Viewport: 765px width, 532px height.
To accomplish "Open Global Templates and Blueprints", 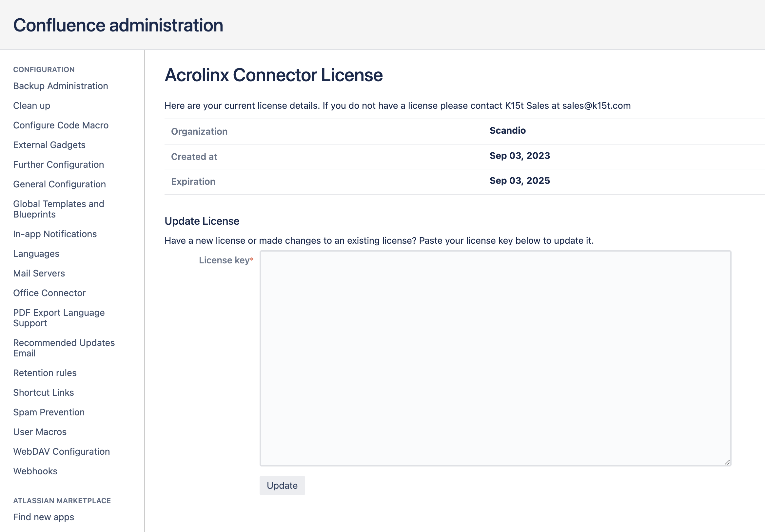I will click(58, 209).
